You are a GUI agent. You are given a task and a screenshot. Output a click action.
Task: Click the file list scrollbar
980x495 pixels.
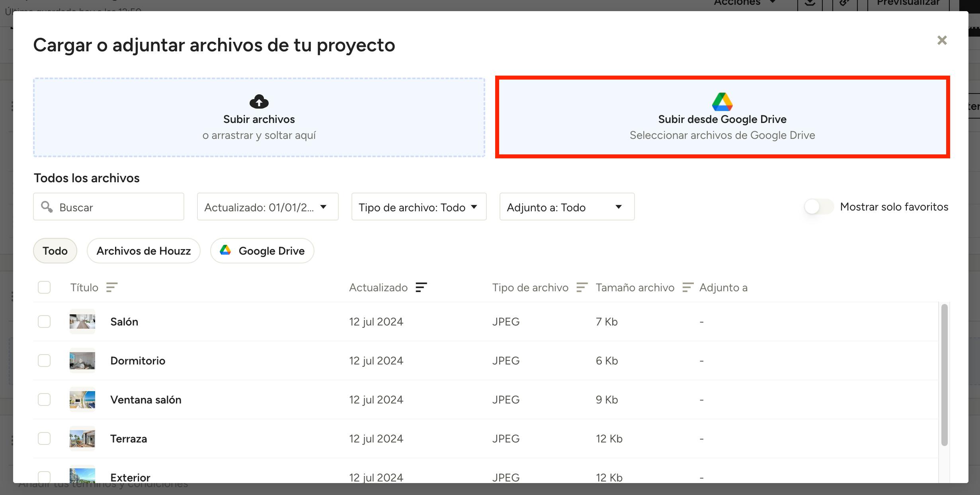(944, 374)
